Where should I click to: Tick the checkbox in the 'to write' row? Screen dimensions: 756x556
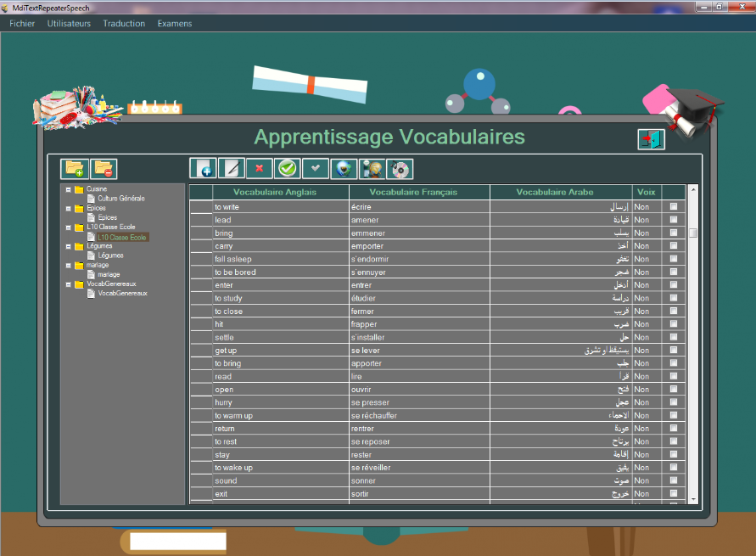click(674, 207)
